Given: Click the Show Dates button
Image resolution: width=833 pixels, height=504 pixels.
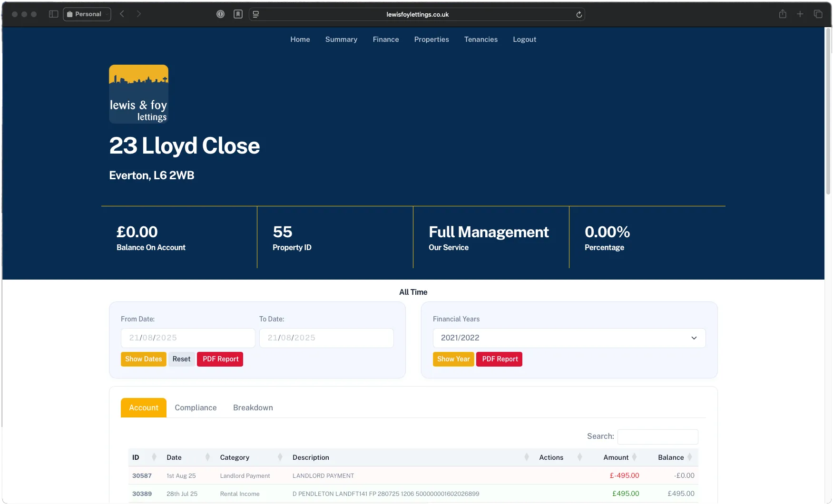Looking at the screenshot, I should (143, 359).
